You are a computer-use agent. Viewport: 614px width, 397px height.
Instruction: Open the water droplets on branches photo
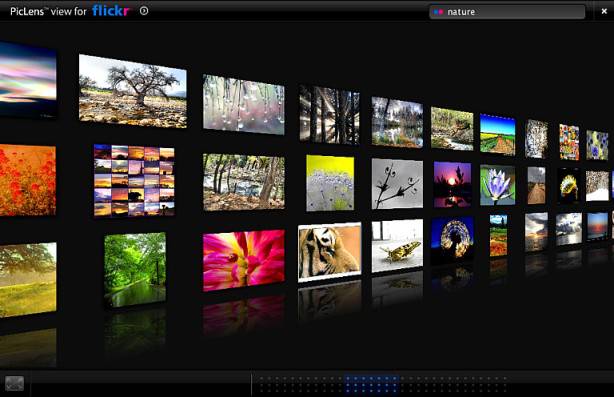click(244, 105)
